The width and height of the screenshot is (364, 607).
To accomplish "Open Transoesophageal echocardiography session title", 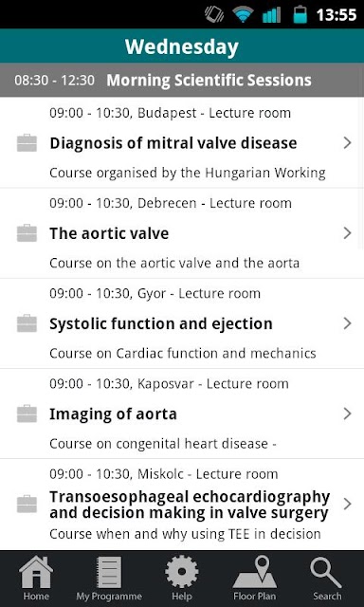I will (190, 505).
